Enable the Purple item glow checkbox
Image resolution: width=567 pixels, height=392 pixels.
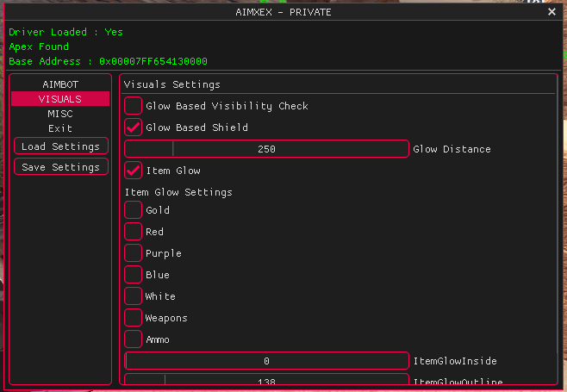click(134, 253)
